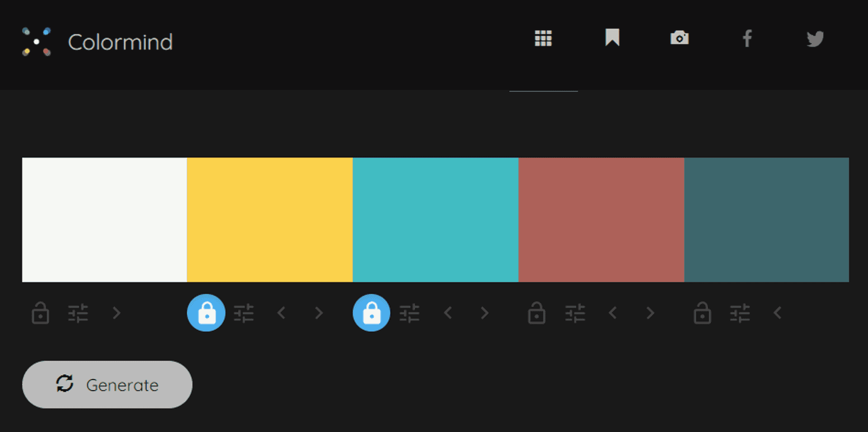Open the palette grid icon in header
The width and height of the screenshot is (868, 432).
pyautogui.click(x=543, y=38)
